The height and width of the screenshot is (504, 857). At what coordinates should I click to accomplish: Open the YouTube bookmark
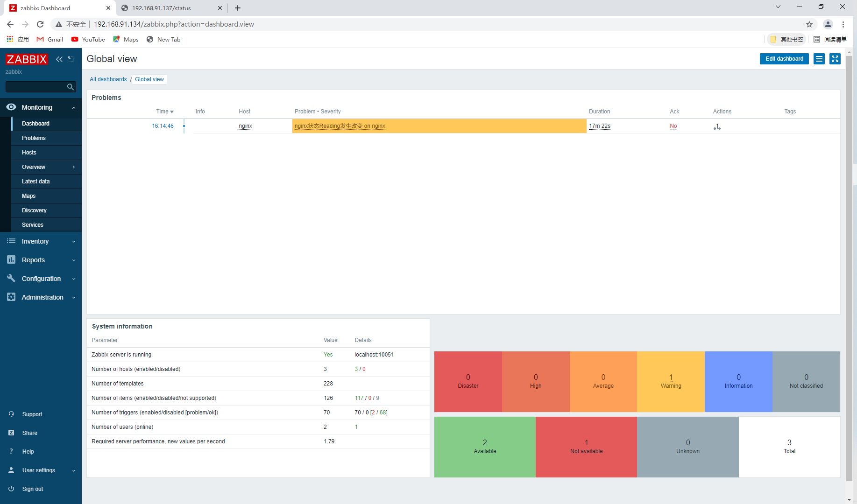tap(88, 39)
